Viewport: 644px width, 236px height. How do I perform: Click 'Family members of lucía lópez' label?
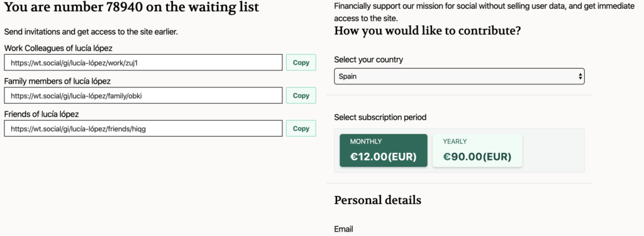click(57, 81)
